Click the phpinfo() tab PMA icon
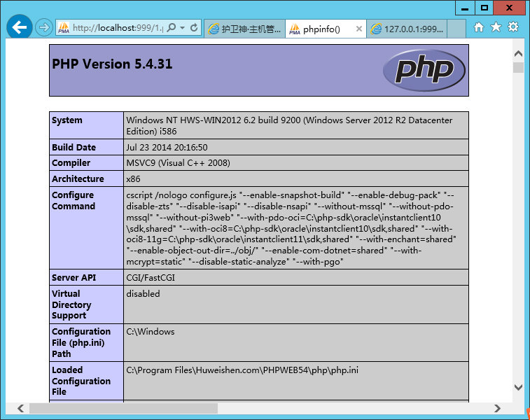Screen dimensions: 530x420 pyautogui.click(x=295, y=29)
